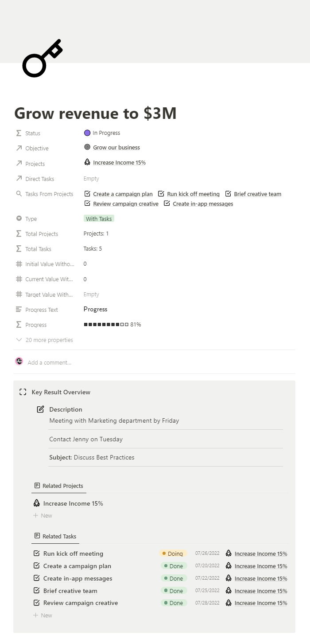This screenshot has width=310, height=644.
Task: Open the With Tasks type selector
Action: coord(98,218)
